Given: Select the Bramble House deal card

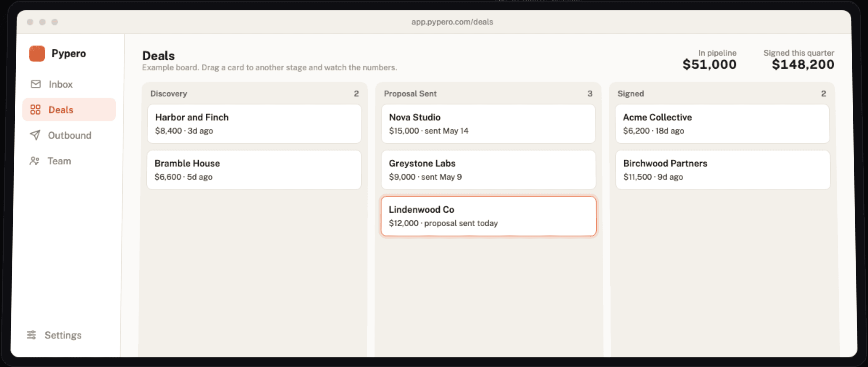Looking at the screenshot, I should coord(254,170).
